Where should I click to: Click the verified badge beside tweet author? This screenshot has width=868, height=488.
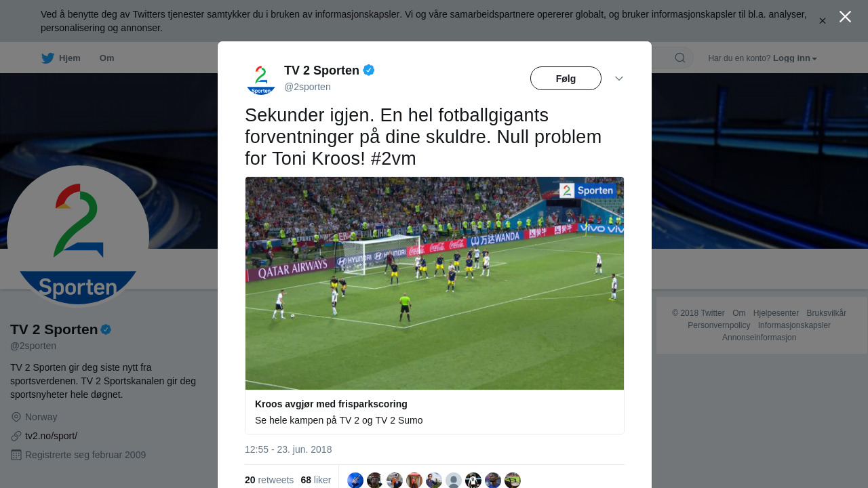(x=369, y=70)
